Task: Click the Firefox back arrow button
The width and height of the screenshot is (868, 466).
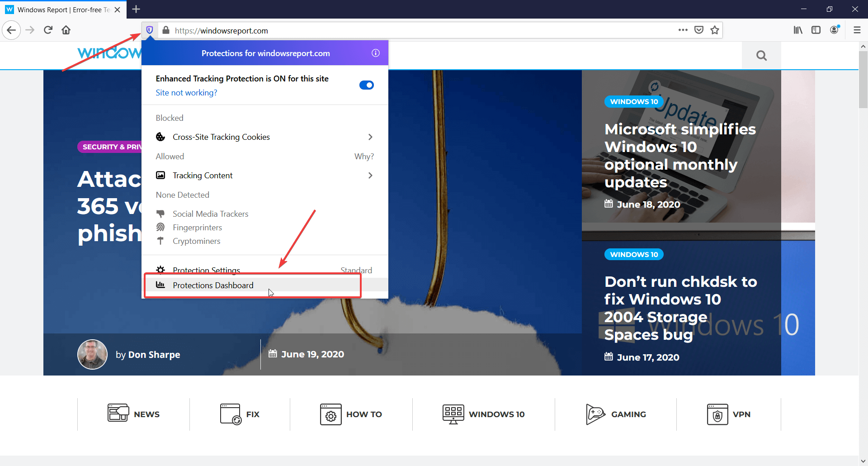Action: [11, 30]
